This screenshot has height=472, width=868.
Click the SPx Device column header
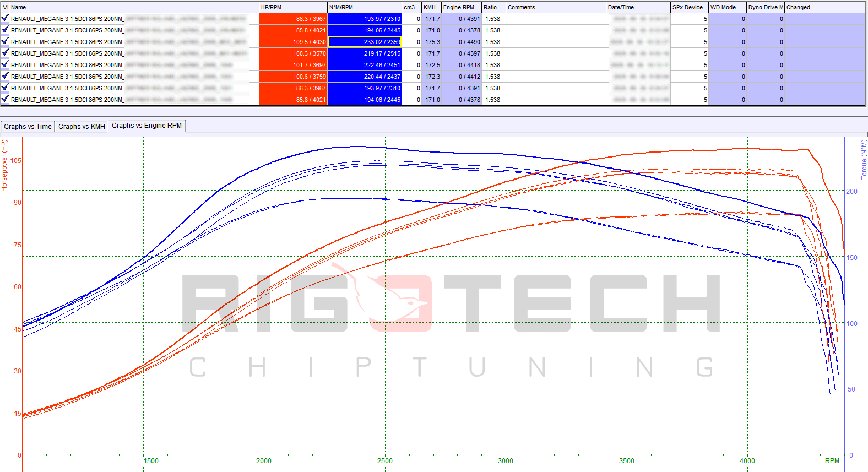690,7
